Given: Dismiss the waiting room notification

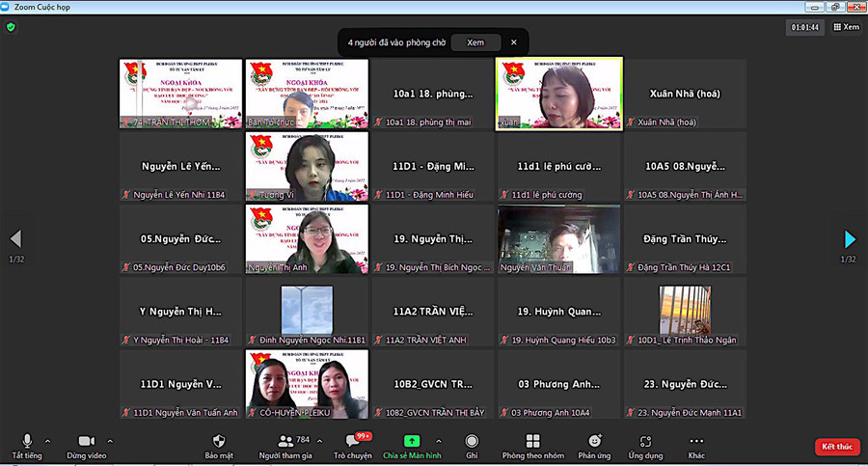Looking at the screenshot, I should click(514, 42).
